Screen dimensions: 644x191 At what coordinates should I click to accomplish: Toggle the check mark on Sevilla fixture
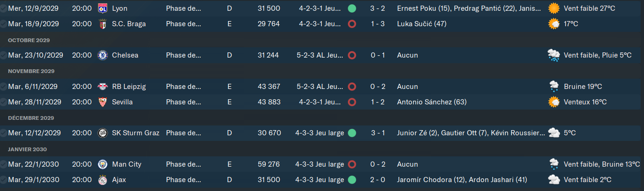pyautogui.click(x=4, y=102)
